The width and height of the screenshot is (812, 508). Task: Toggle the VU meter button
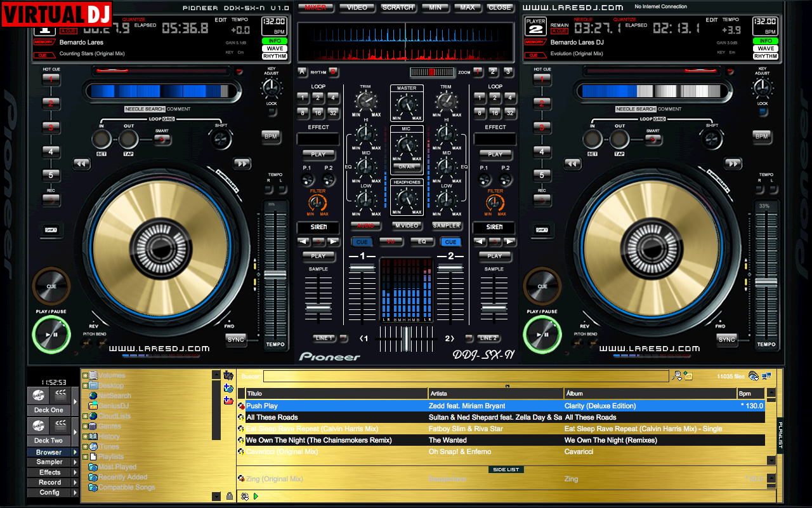pyautogui.click(x=391, y=242)
